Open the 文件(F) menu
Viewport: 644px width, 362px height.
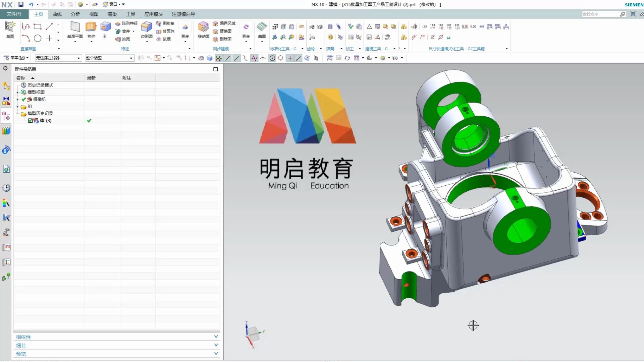[14, 14]
